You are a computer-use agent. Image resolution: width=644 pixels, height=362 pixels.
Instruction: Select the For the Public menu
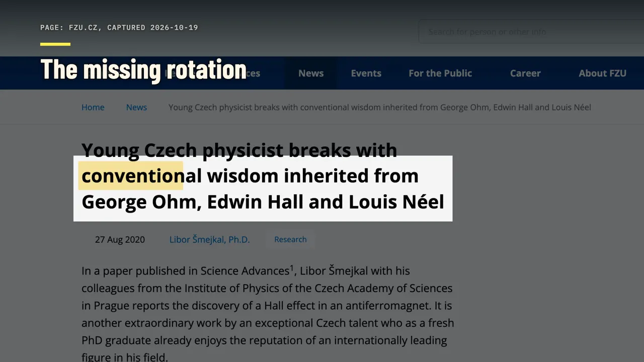(440, 73)
